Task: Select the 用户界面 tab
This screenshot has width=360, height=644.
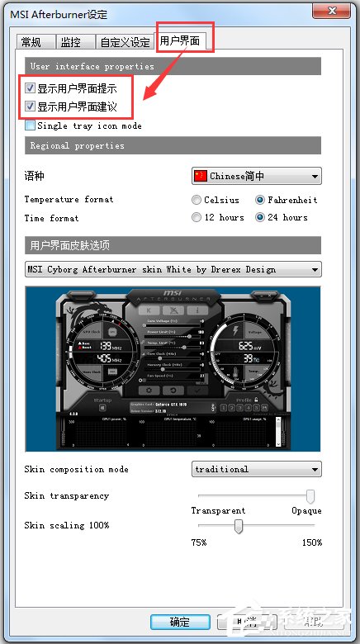Action: point(180,40)
